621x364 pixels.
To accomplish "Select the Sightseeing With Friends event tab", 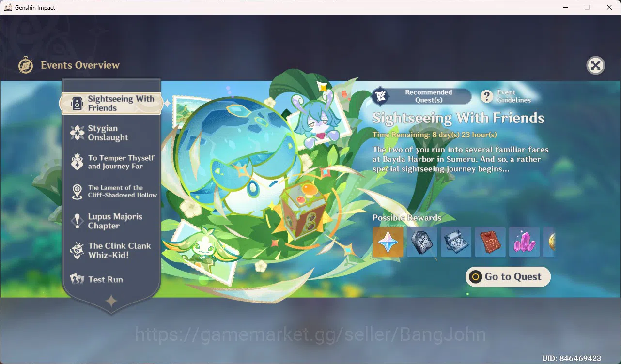I will pyautogui.click(x=110, y=103).
